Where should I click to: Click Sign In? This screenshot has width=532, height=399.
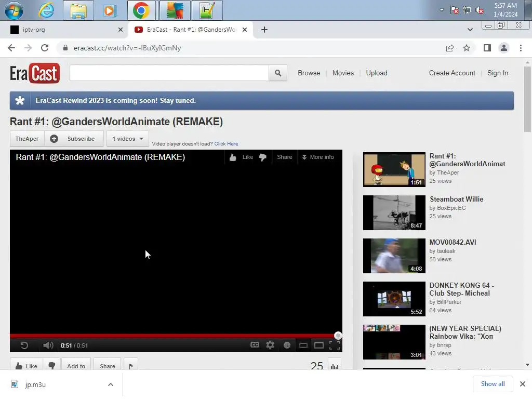(498, 73)
